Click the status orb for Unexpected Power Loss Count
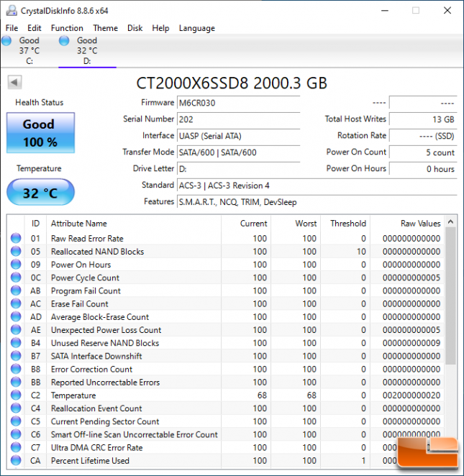This screenshot has height=476, width=464. pos(16,330)
